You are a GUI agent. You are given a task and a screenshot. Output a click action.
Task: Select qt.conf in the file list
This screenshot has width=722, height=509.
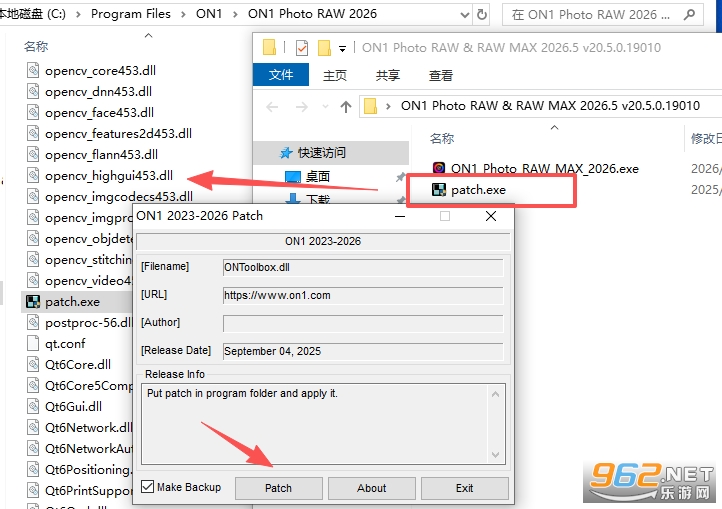pos(65,344)
